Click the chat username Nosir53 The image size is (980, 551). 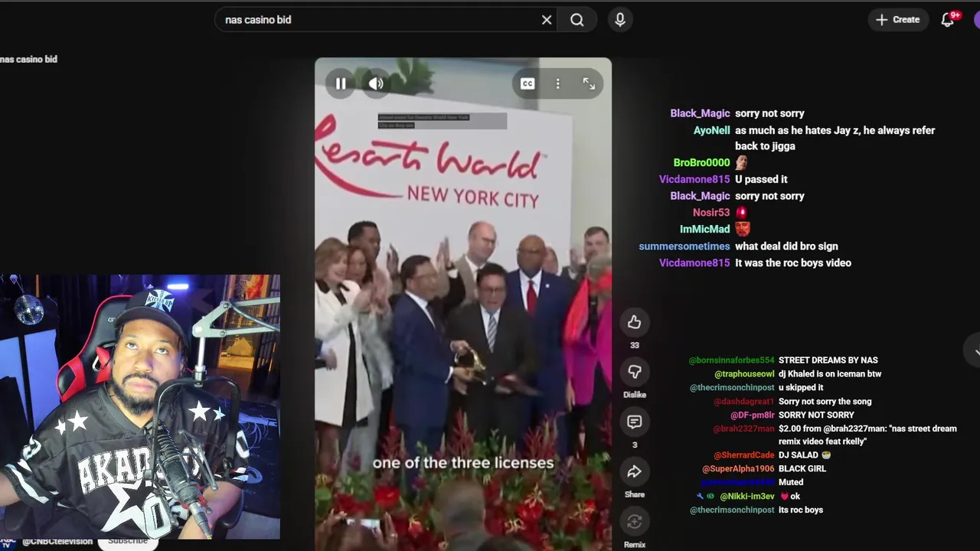coord(711,213)
